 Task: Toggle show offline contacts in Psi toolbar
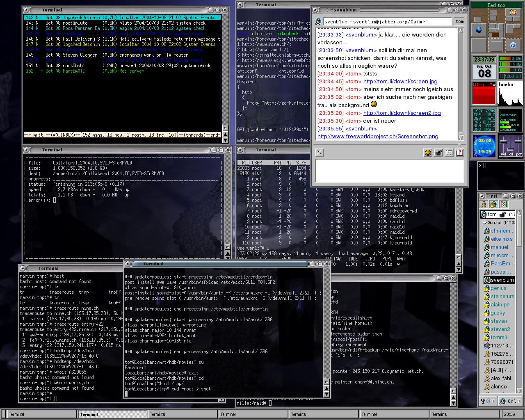click(484, 204)
